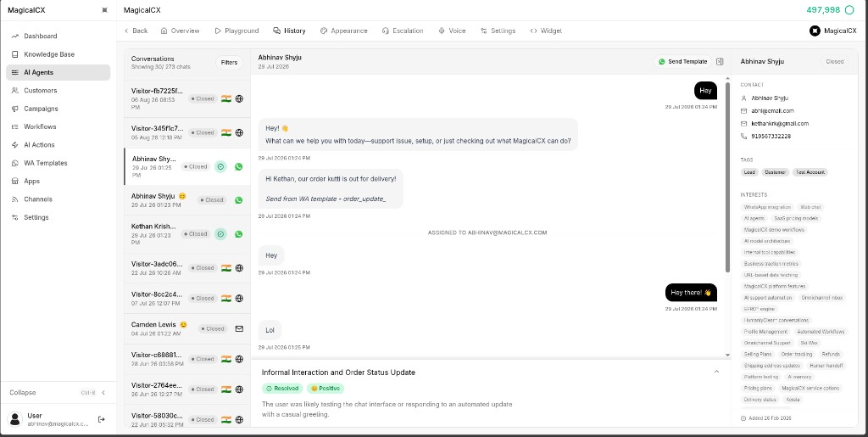Click the email icon on the Camden Lewis conversation
This screenshot has height=437, width=868.
(239, 328)
